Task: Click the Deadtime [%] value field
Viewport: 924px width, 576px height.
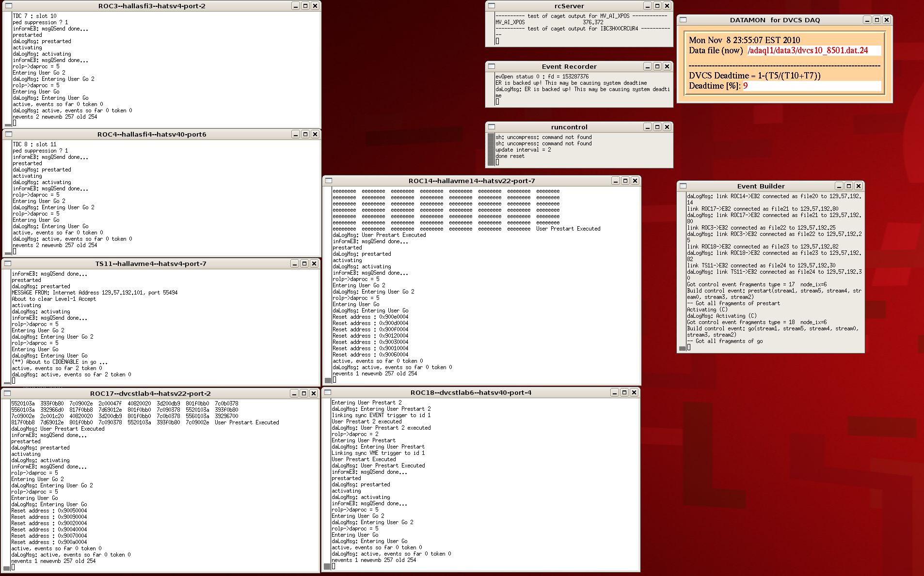Action: pyautogui.click(x=812, y=86)
